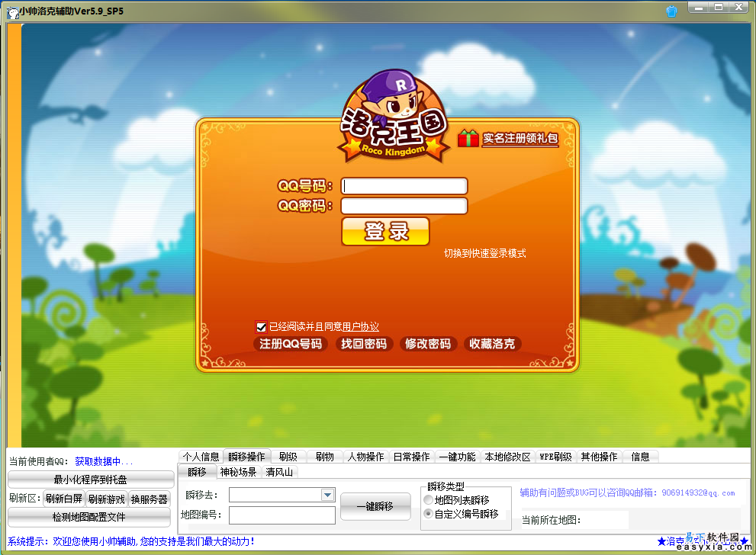Open the 本地修改区 tab
The width and height of the screenshot is (756, 555).
(508, 456)
